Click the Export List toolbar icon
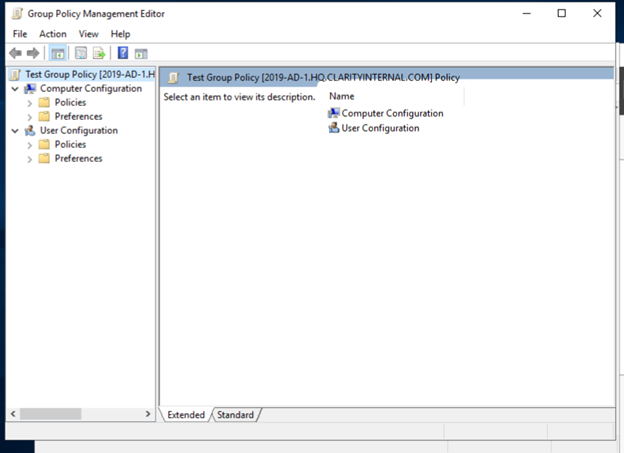 99,53
